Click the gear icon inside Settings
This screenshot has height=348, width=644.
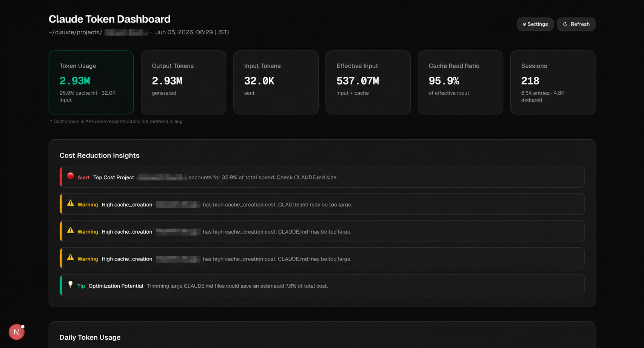coord(524,24)
